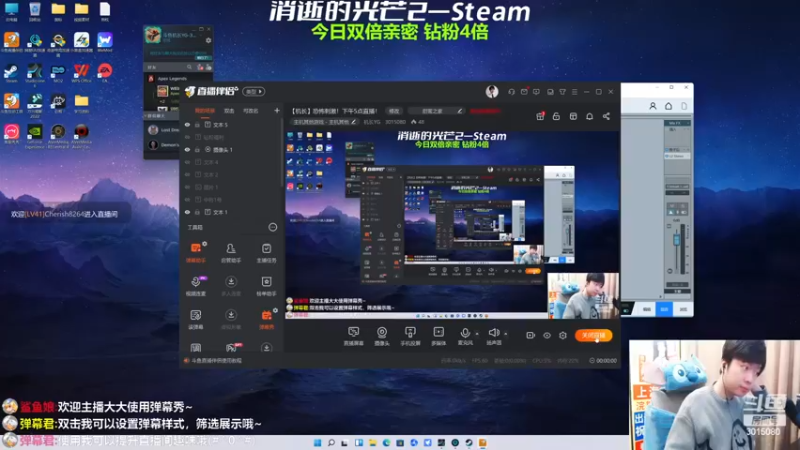Screen dimensions: 800x450
Task: Show the hidden 文本 2 source
Action: 187,174
